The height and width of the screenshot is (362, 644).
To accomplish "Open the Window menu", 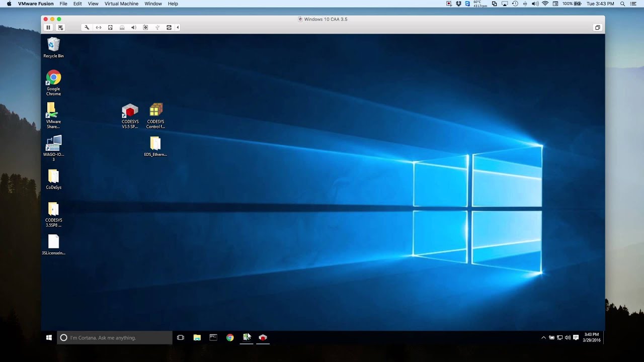I will (x=153, y=4).
